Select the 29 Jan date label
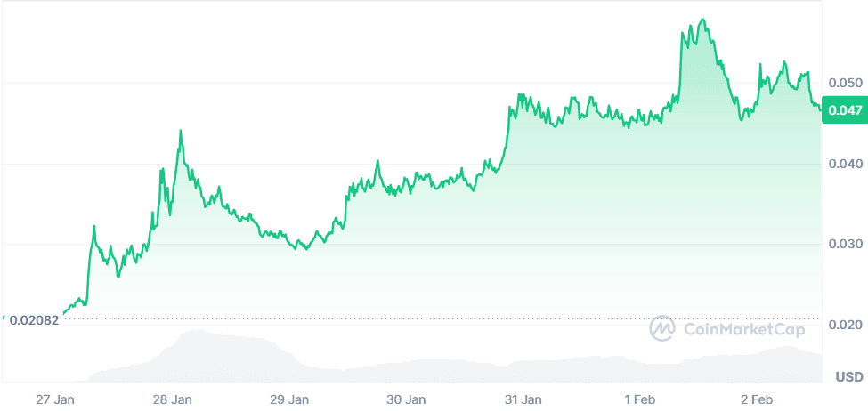 pos(289,399)
